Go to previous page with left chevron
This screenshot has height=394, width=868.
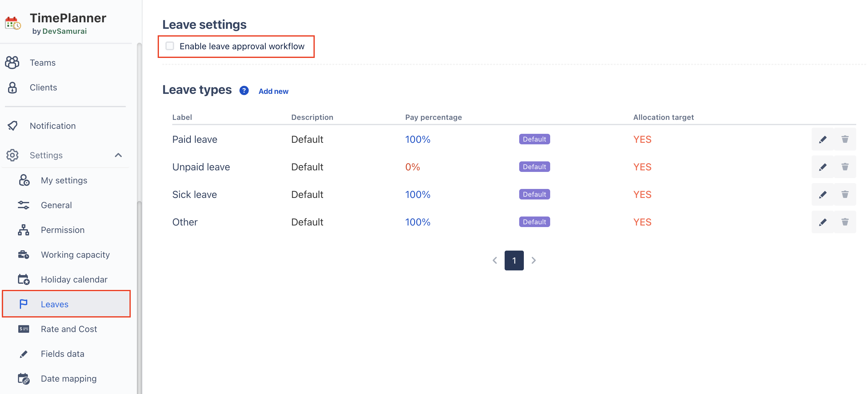tap(494, 260)
